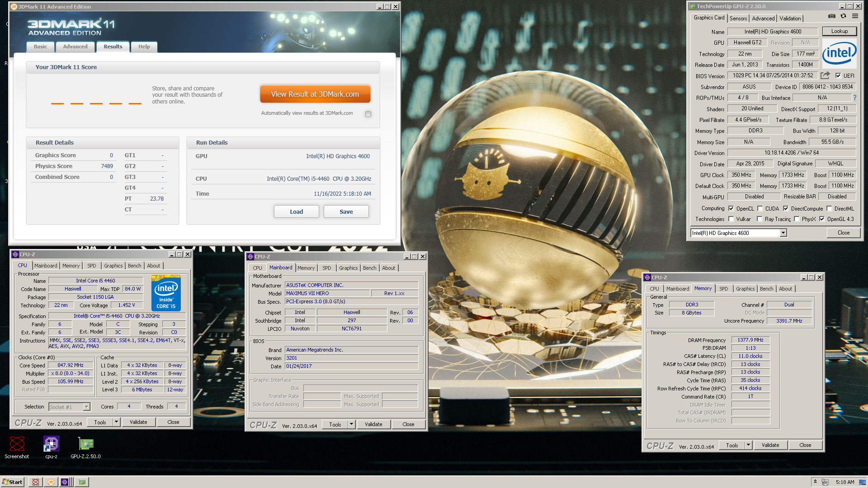Image resolution: width=868 pixels, height=488 pixels.
Task: Click the Lookup button in GPU-Z
Action: tap(839, 31)
